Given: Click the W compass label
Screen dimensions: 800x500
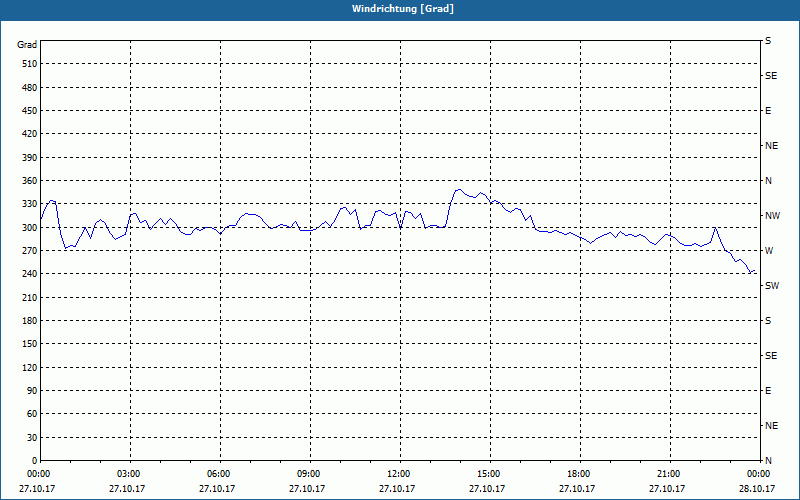Looking at the screenshot, I should [769, 251].
